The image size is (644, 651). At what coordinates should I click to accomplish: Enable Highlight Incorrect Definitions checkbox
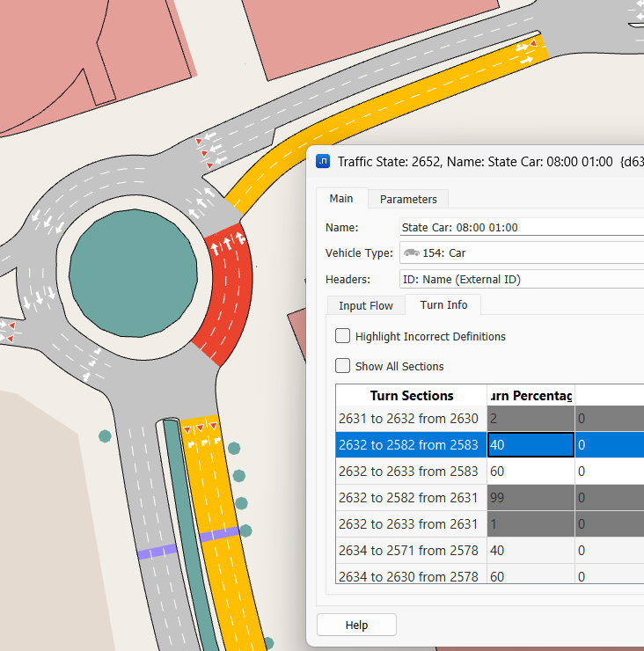[343, 336]
